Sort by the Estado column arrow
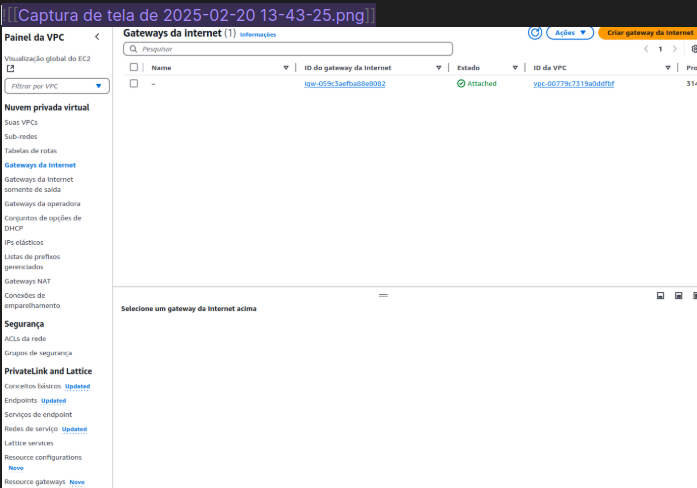 [514, 68]
